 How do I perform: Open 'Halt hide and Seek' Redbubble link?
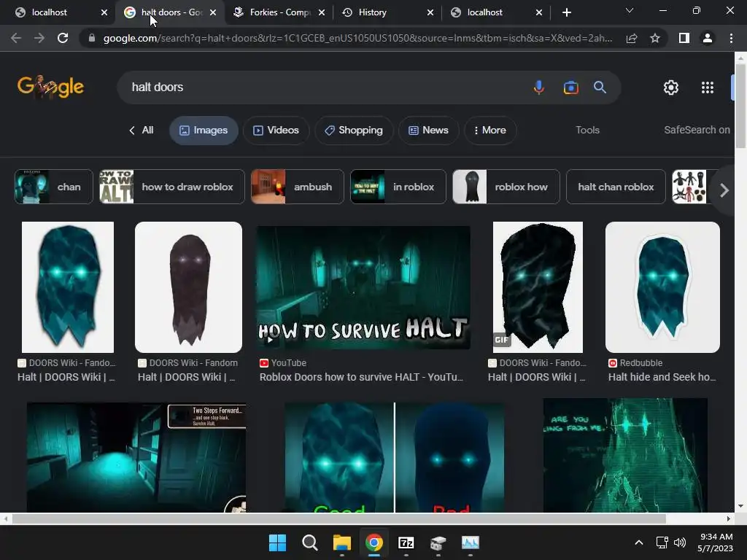[x=662, y=377]
